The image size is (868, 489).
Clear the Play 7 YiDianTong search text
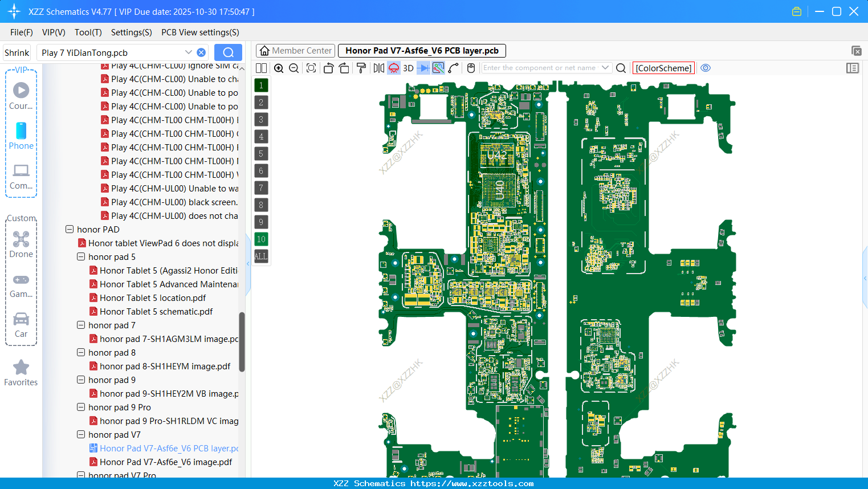click(x=201, y=52)
